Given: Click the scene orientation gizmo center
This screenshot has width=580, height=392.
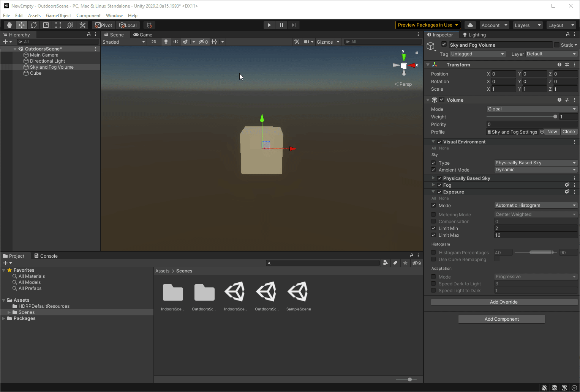Looking at the screenshot, I should (x=404, y=66).
